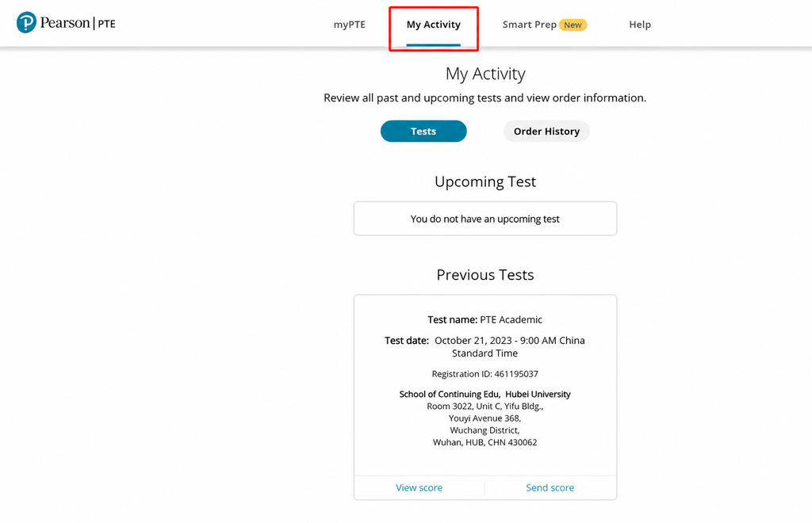Click the Previous Tests section heading
Screen dimensions: 812x523
[485, 275]
